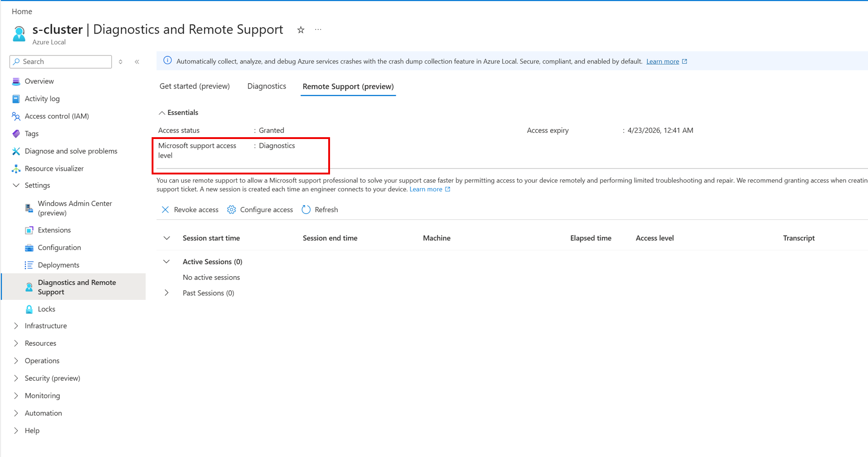Click the Extensions icon
The height and width of the screenshot is (457, 868).
(29, 230)
